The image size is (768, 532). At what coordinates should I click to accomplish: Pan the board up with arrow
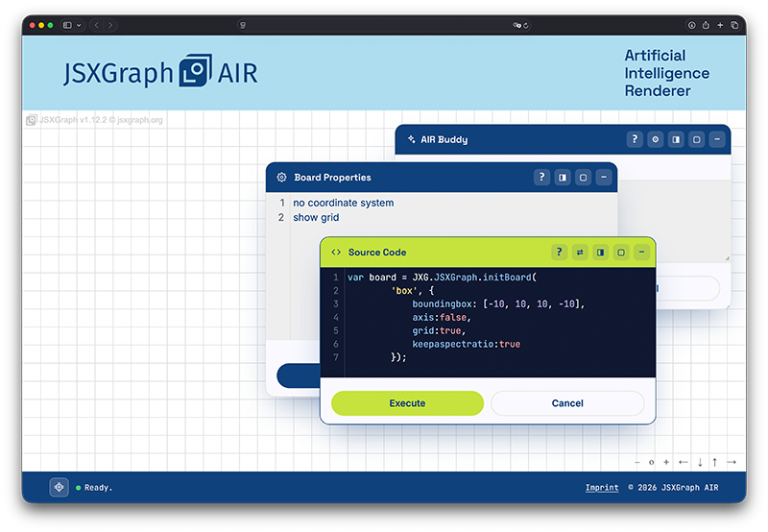point(714,462)
